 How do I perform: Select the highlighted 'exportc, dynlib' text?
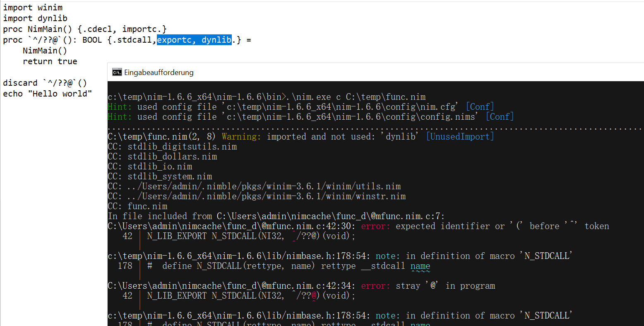[194, 39]
